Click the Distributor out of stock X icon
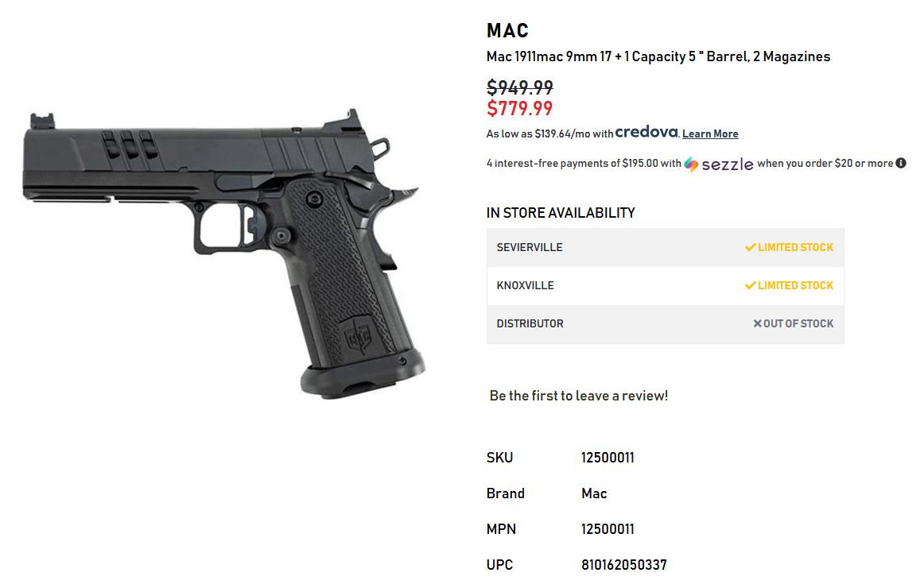Viewport: 924px width, 588px height. click(758, 323)
